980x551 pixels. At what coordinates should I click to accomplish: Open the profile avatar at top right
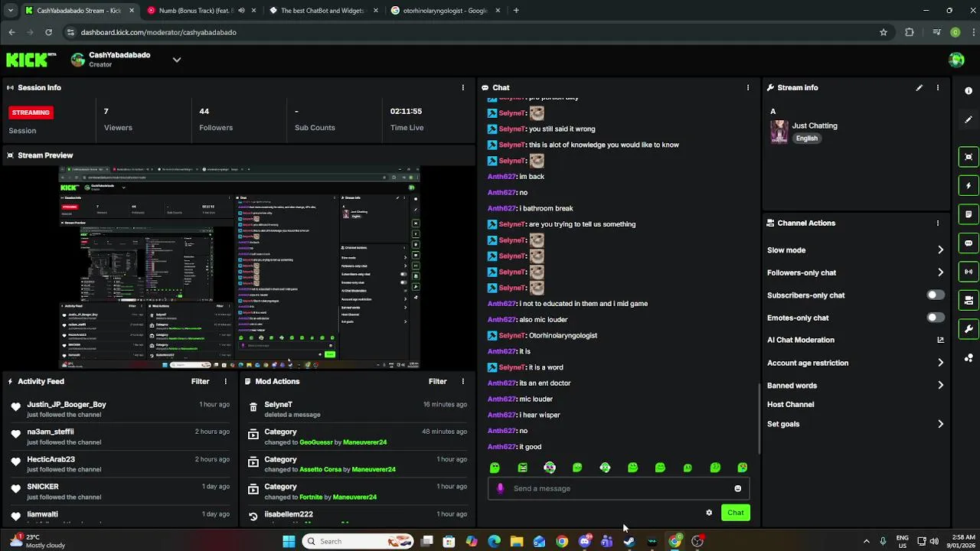click(956, 60)
